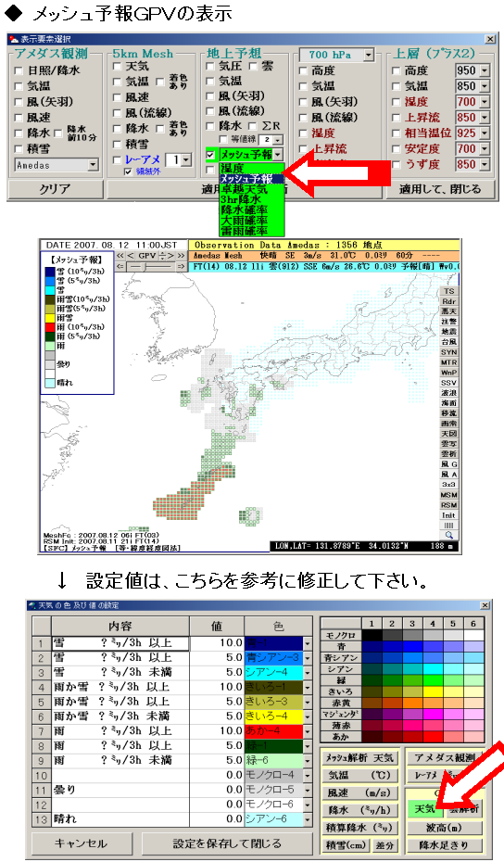Select 雷雨確率 in the dropdown list
504x862 pixels.
click(x=244, y=231)
